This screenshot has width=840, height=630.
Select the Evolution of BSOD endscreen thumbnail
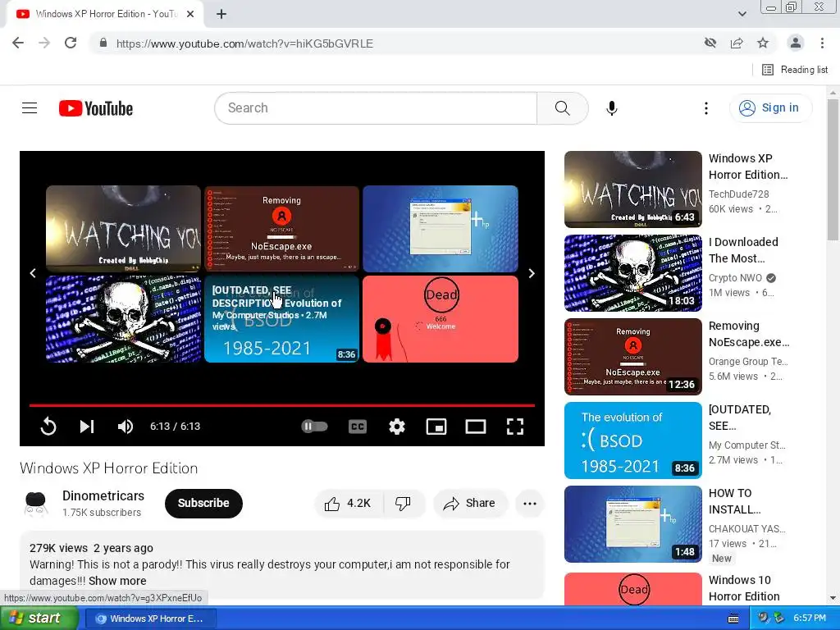pyautogui.click(x=282, y=319)
